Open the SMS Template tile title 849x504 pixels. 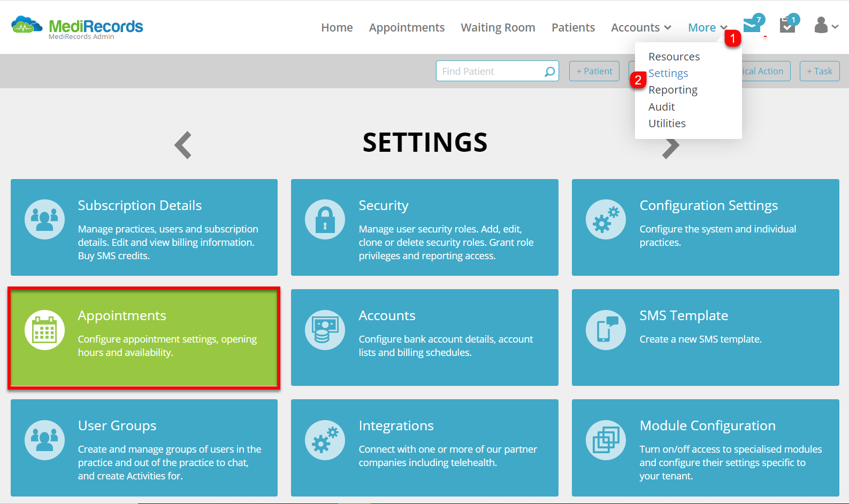click(x=684, y=315)
